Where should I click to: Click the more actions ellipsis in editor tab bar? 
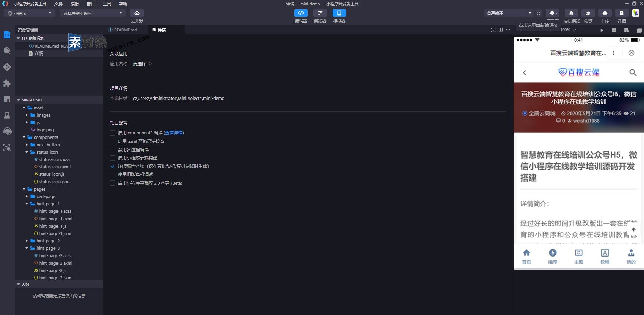coord(508,30)
